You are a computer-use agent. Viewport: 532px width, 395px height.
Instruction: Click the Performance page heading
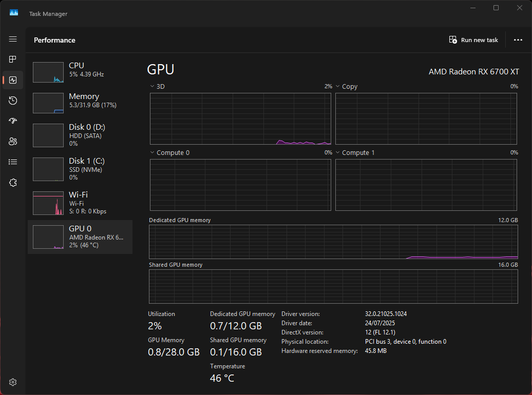(54, 40)
